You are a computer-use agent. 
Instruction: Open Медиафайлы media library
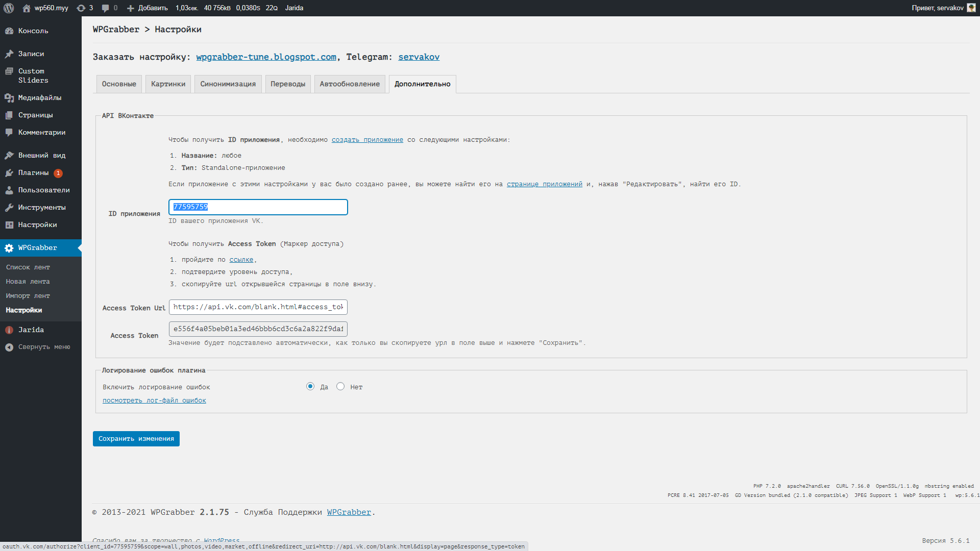pyautogui.click(x=39, y=98)
